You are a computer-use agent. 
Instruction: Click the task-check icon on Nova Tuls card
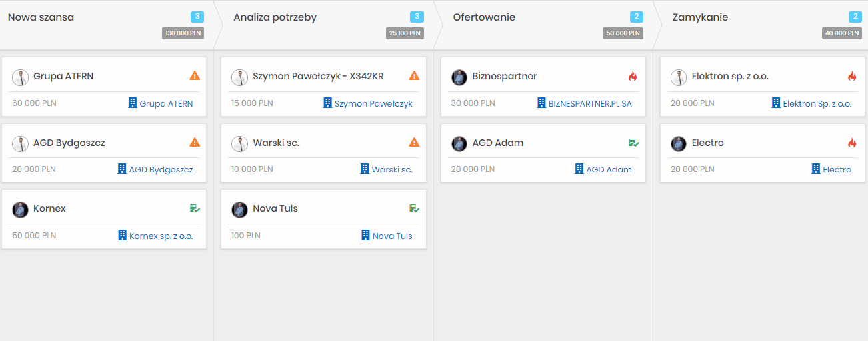414,208
